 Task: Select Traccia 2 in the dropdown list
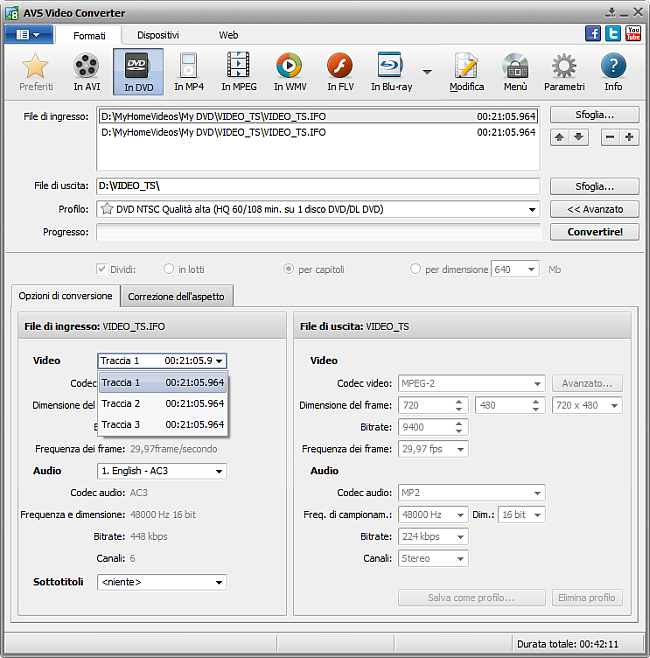[163, 404]
